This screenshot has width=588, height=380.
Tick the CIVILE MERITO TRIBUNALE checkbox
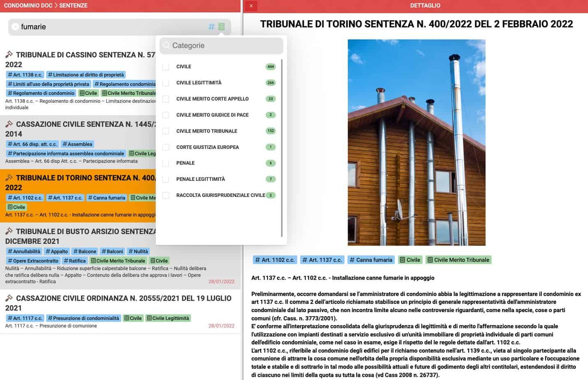point(166,131)
